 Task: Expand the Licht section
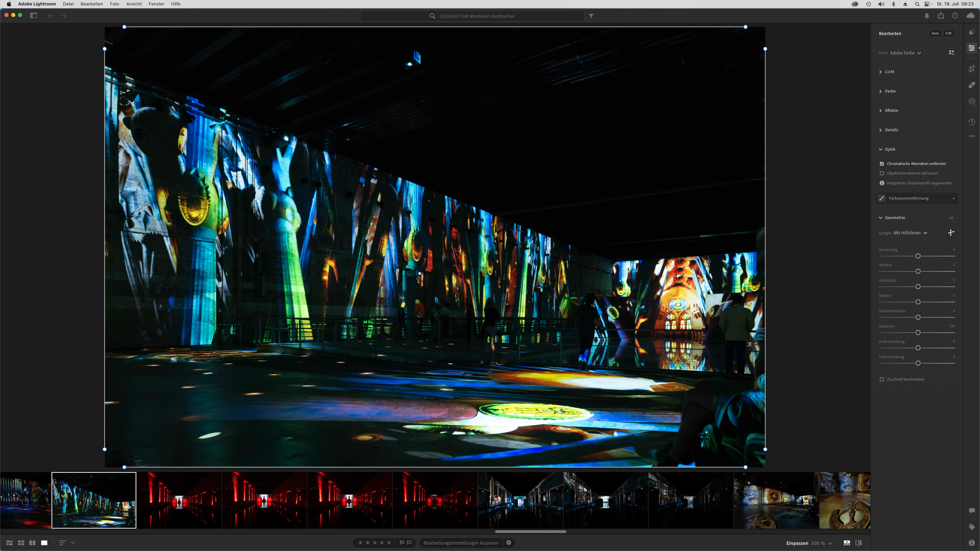click(889, 72)
